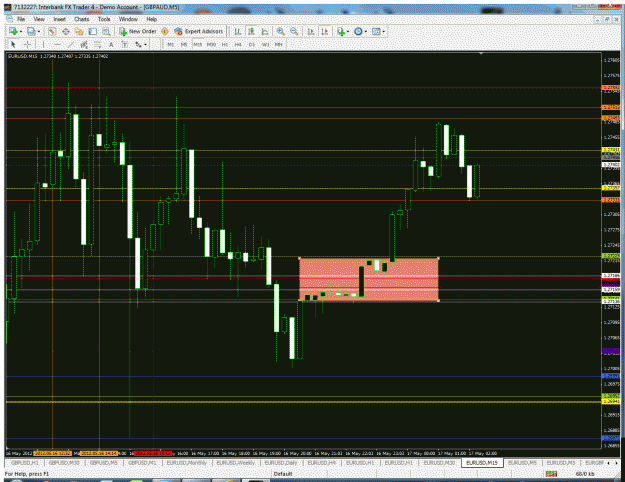Select the Crosshair tool

[x=27, y=45]
